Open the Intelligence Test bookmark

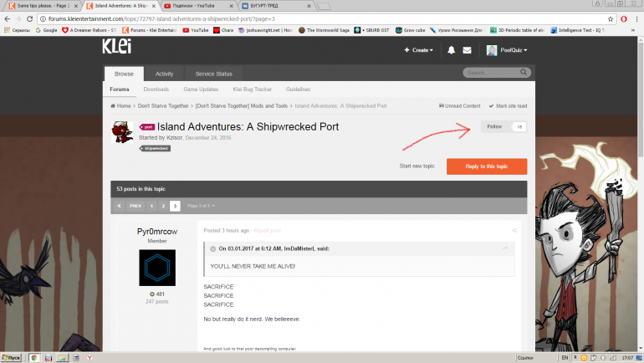click(x=578, y=30)
